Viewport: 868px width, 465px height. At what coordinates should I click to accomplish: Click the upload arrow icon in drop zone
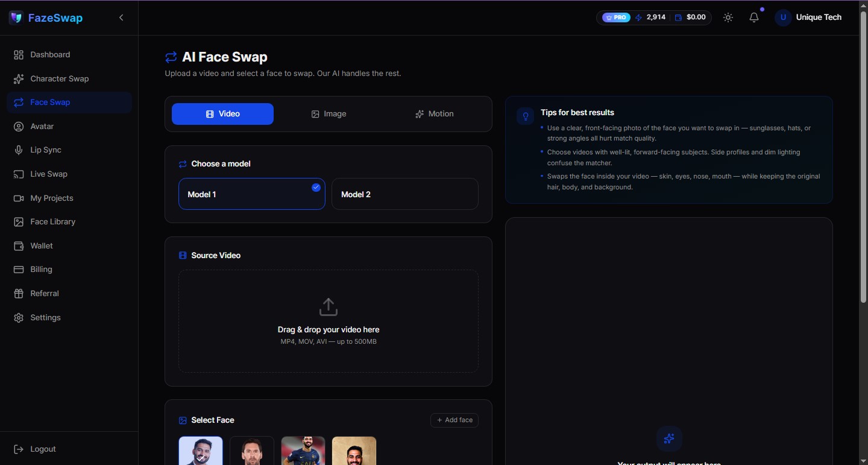coord(329,306)
